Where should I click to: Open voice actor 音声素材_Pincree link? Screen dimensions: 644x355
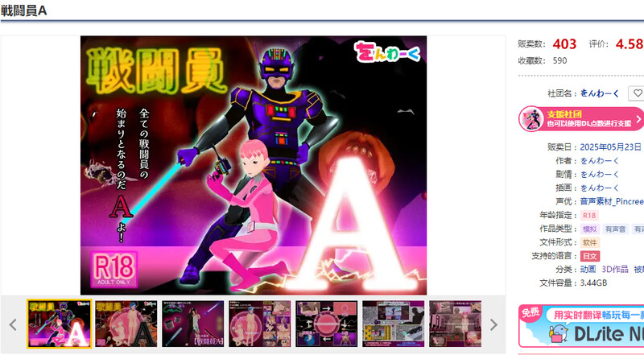(x=612, y=201)
